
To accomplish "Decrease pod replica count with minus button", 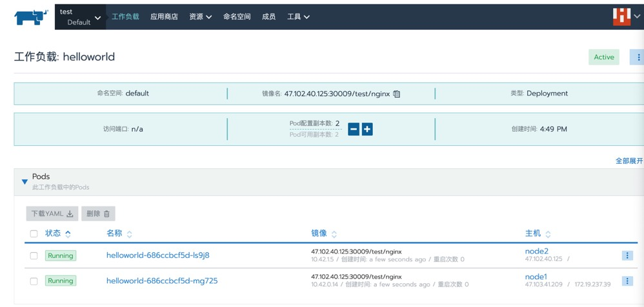I will click(x=354, y=129).
